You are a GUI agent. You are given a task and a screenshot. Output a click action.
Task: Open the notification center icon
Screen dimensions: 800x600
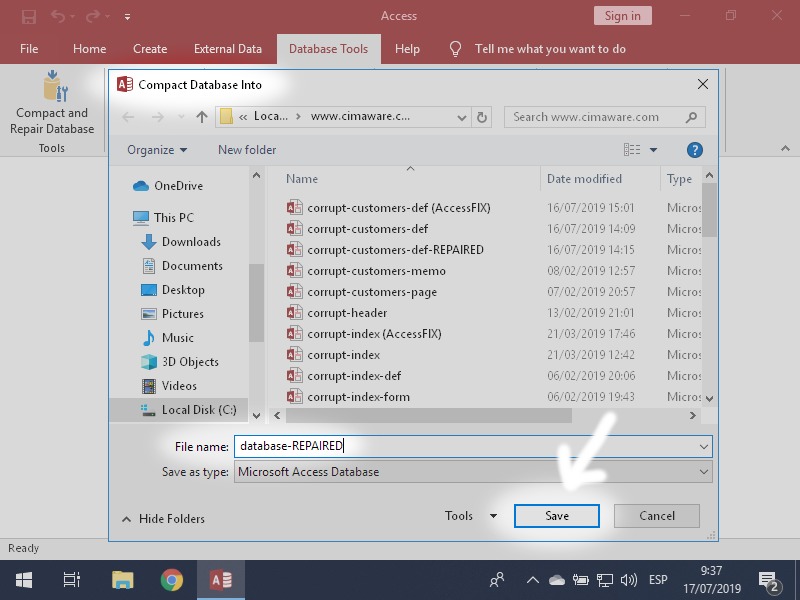[769, 581]
